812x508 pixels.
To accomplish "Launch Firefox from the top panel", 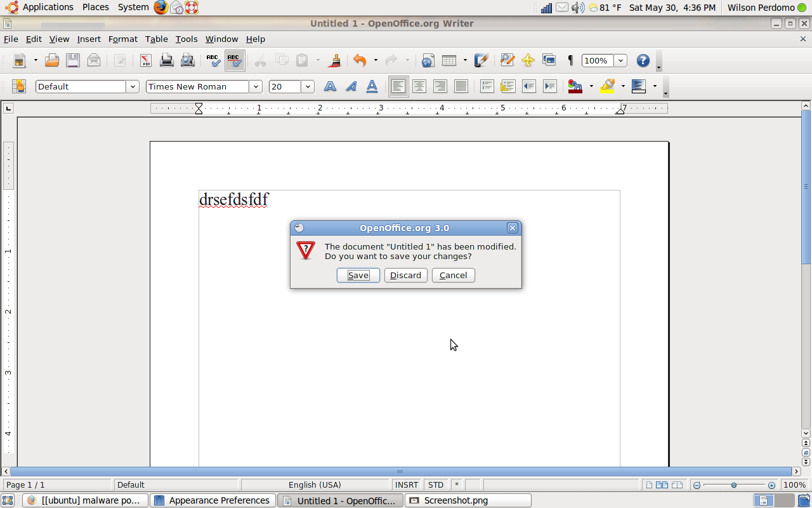I will (161, 8).
